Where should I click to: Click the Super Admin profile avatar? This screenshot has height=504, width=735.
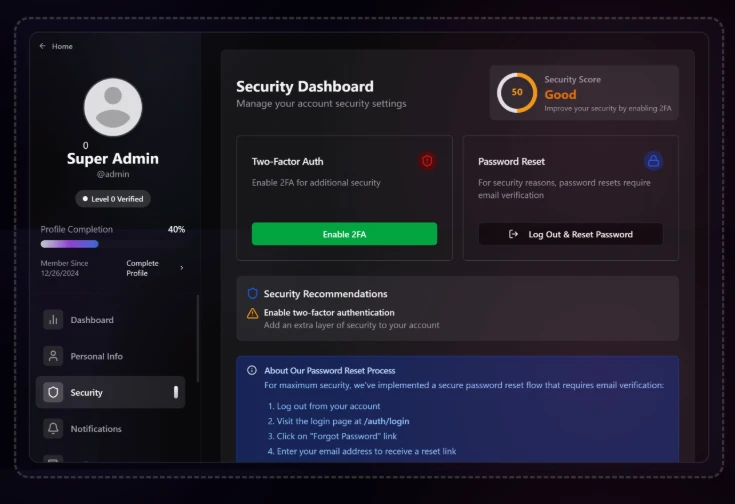(113, 107)
